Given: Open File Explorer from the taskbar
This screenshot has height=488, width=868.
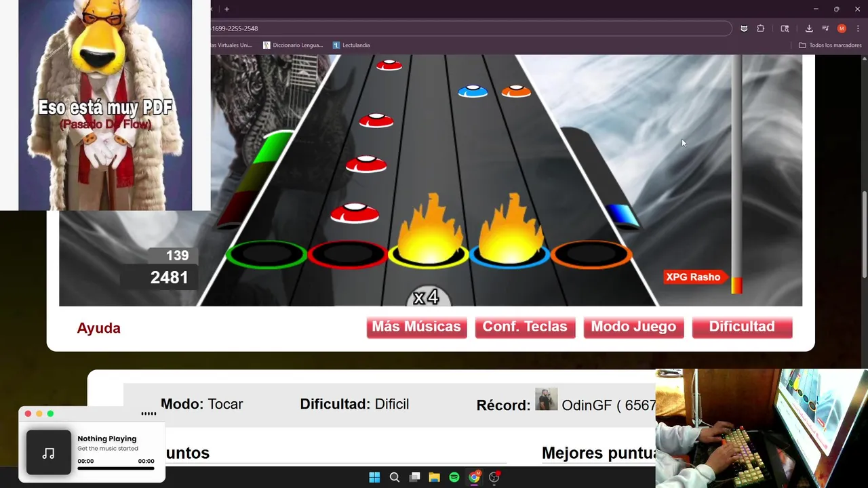Looking at the screenshot, I should point(435,477).
